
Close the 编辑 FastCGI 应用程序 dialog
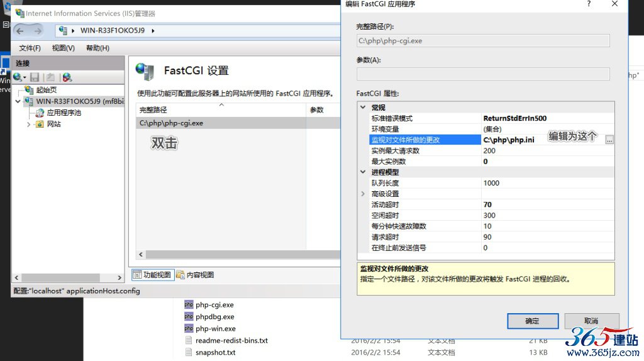pos(615,4)
